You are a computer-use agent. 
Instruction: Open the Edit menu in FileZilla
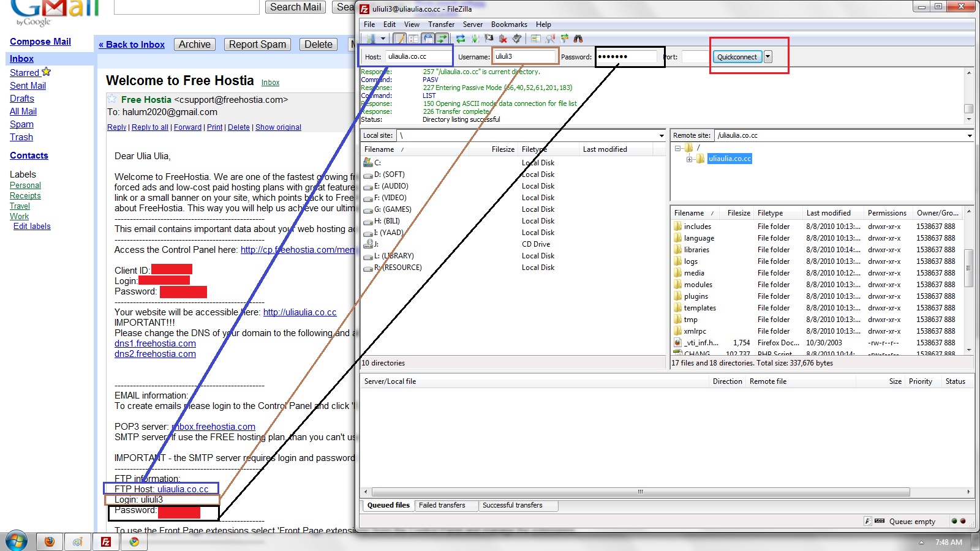point(390,24)
